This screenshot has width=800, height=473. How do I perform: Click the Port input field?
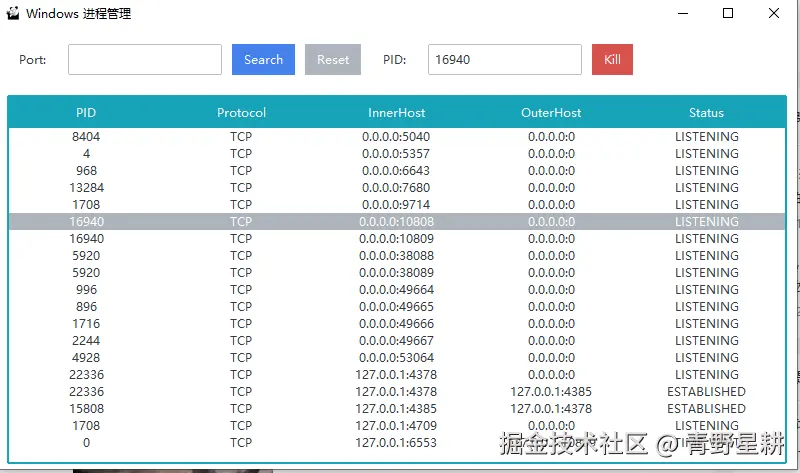[x=145, y=60]
